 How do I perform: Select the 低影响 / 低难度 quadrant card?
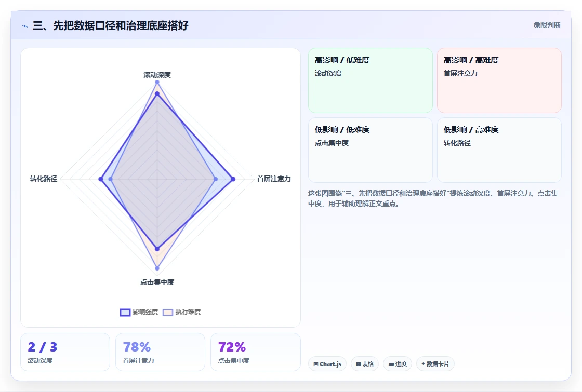pos(371,150)
